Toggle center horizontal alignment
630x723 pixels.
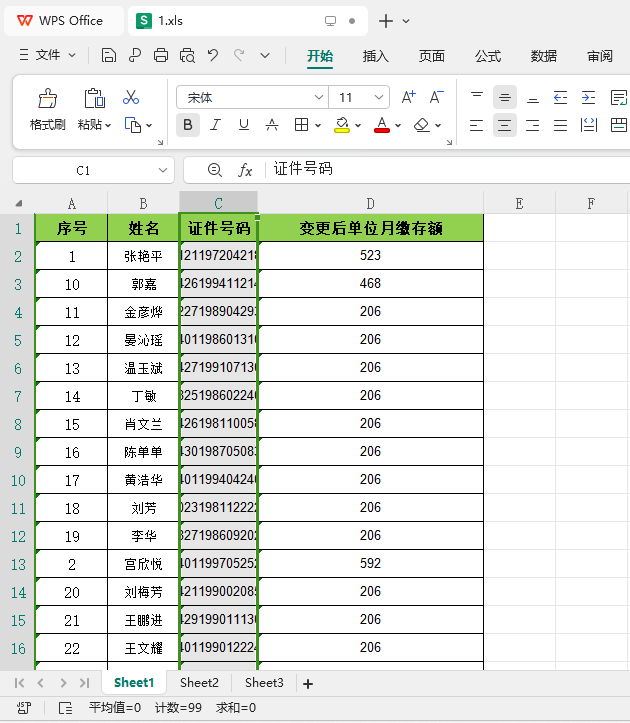(x=505, y=125)
